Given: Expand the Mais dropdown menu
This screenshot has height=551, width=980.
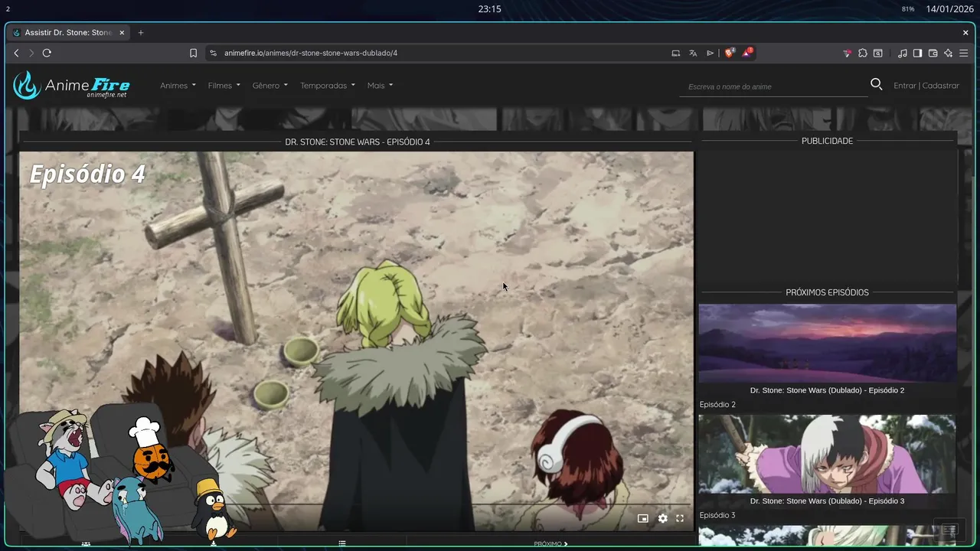Looking at the screenshot, I should 380,85.
